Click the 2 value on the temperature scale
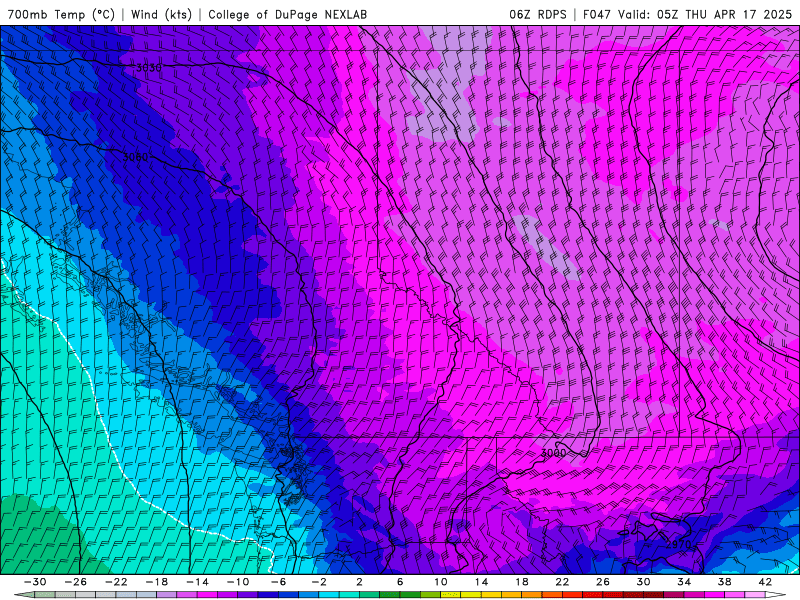 (x=360, y=582)
